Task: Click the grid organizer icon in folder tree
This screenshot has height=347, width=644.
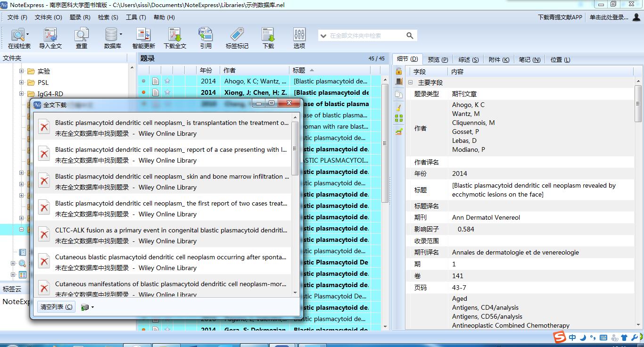Action: click(22, 274)
